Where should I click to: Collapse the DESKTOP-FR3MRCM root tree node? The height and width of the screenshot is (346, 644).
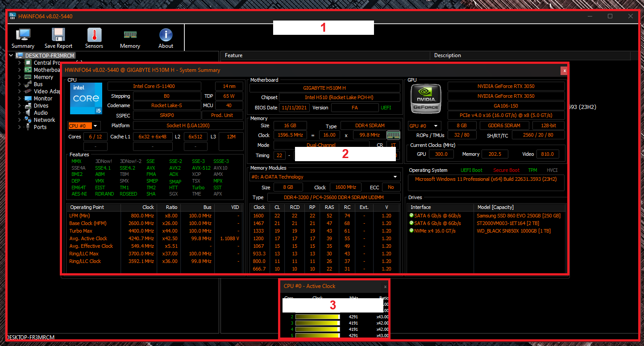click(x=12, y=55)
